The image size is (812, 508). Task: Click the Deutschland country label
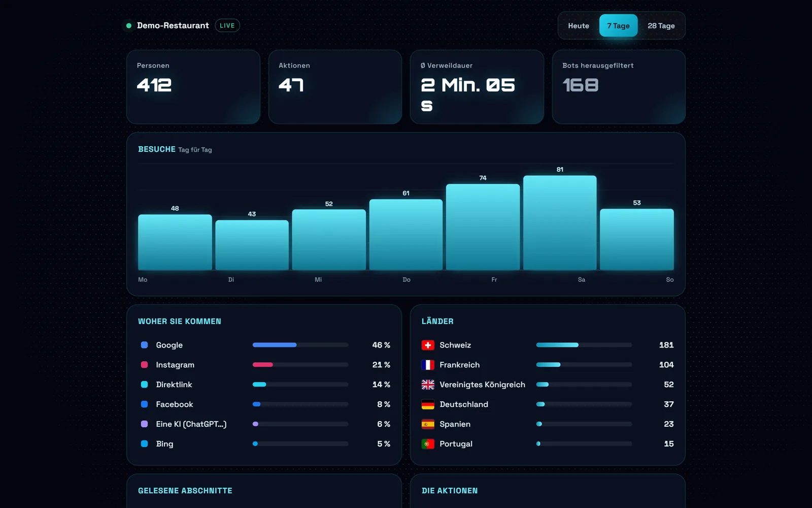464,404
